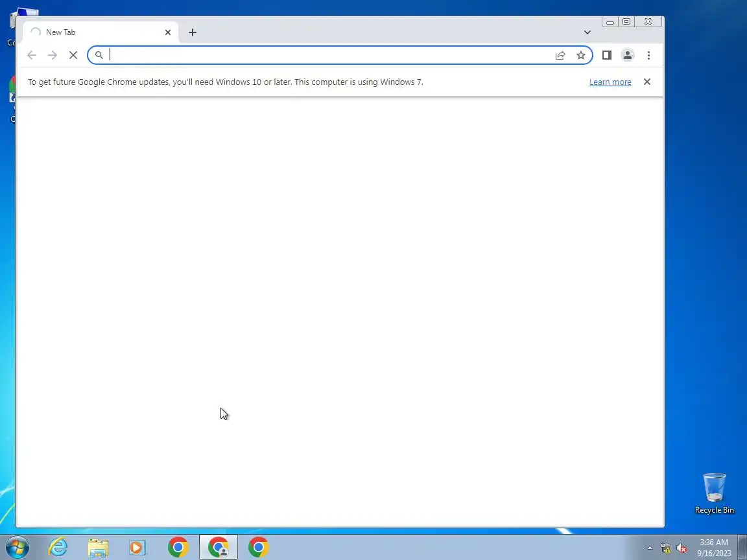Open a new tab with plus button

tap(193, 32)
